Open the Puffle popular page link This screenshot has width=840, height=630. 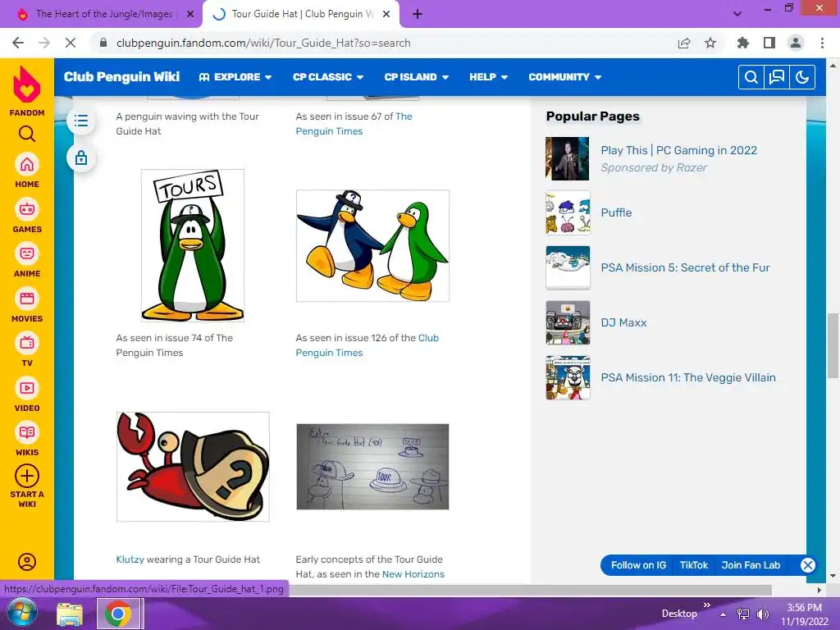(x=616, y=212)
